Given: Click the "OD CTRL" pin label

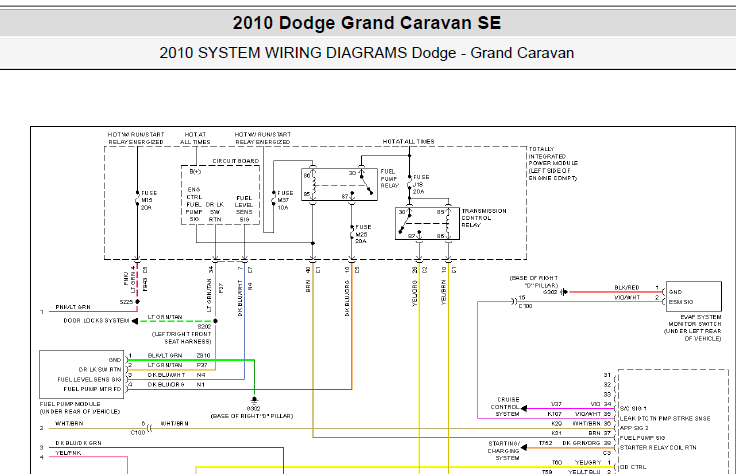Looking at the screenshot, I should click(633, 467).
